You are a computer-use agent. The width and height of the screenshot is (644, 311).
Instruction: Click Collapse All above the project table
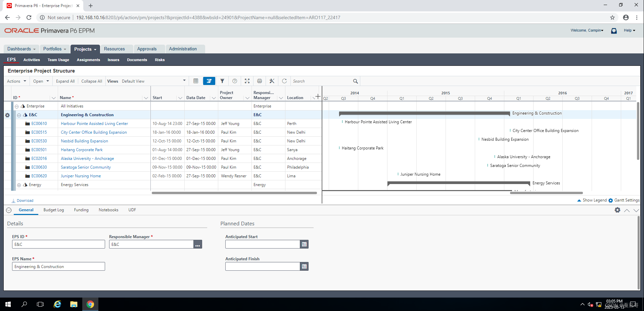91,81
